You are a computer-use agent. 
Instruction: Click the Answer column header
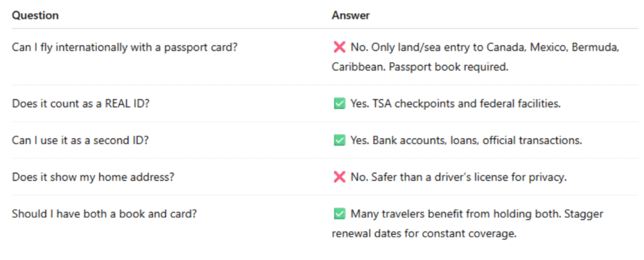[x=351, y=14]
